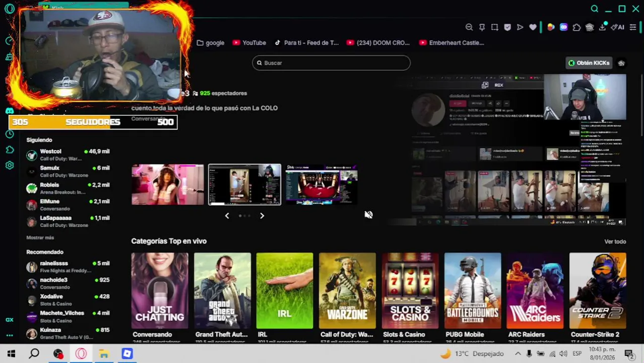
Task: Open Call of Duty Warzone category
Action: [347, 291]
